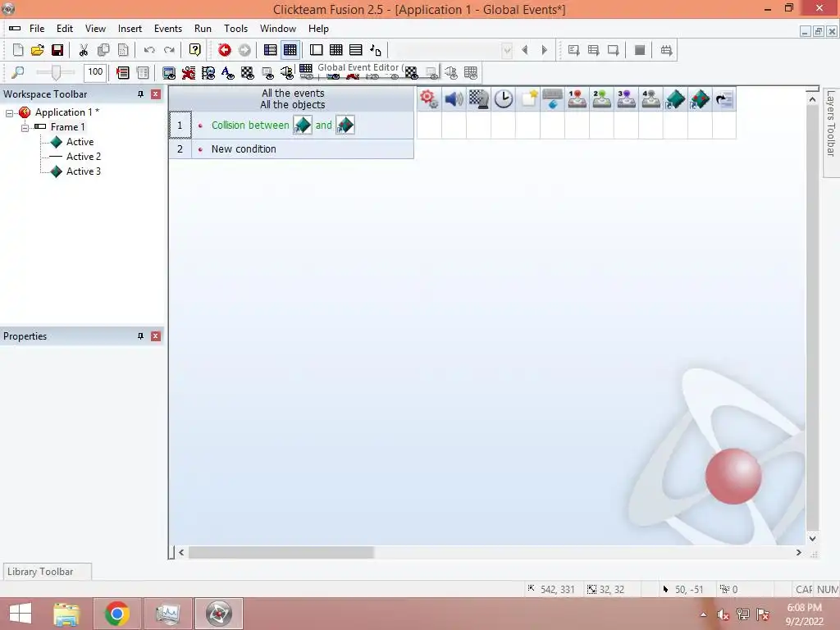Select the event number 1 header
Screen dimensions: 840x630
pyautogui.click(x=180, y=126)
